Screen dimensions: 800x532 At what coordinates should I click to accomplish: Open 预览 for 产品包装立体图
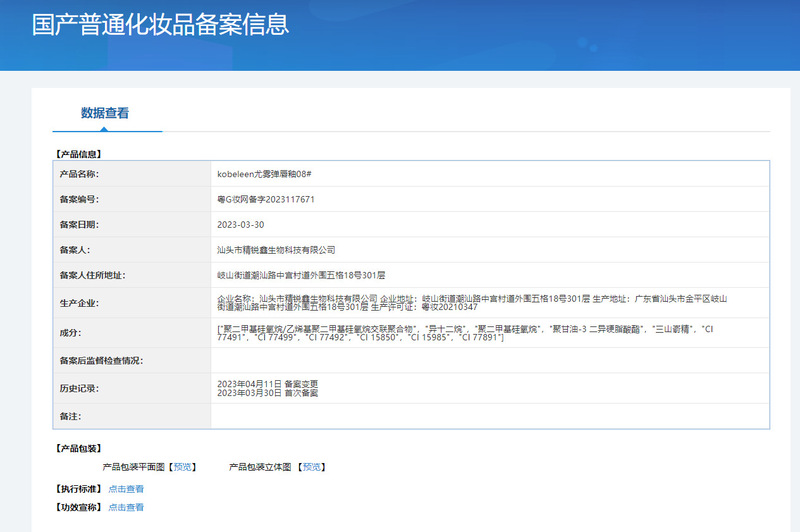(x=312, y=467)
